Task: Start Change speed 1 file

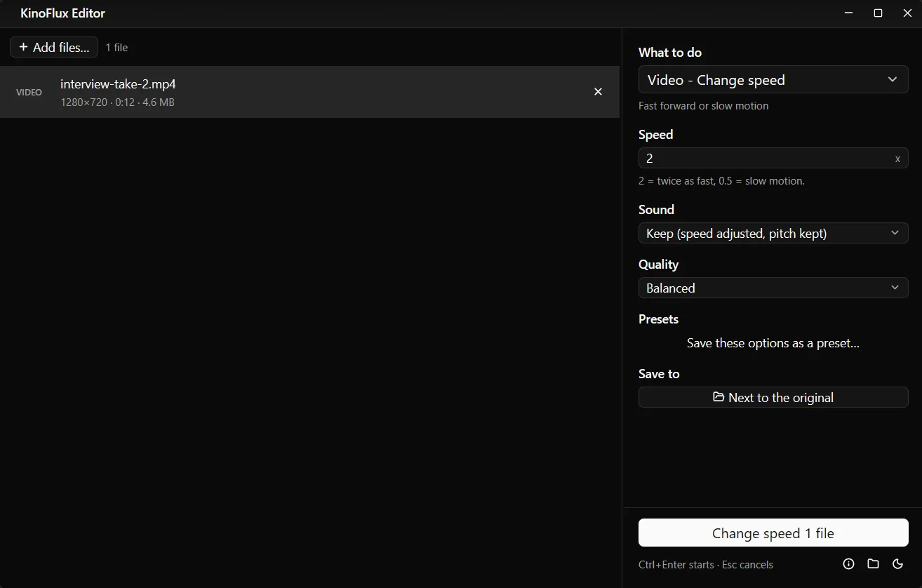Action: point(773,533)
